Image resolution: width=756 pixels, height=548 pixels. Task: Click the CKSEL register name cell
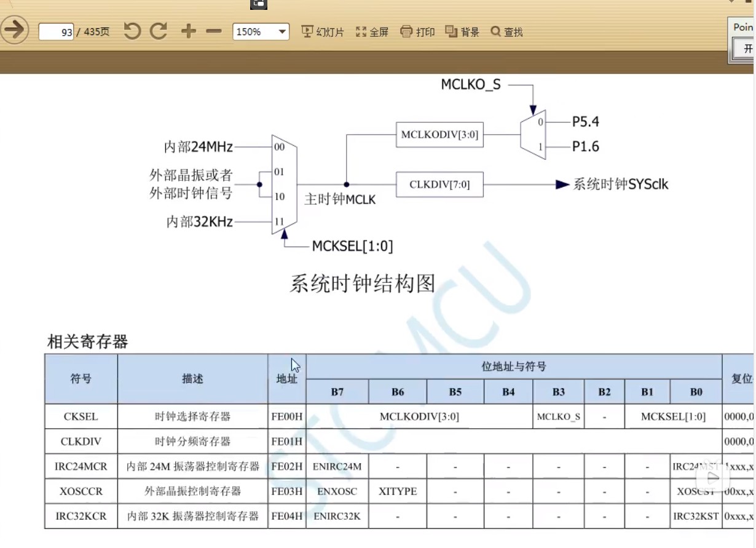coord(81,416)
